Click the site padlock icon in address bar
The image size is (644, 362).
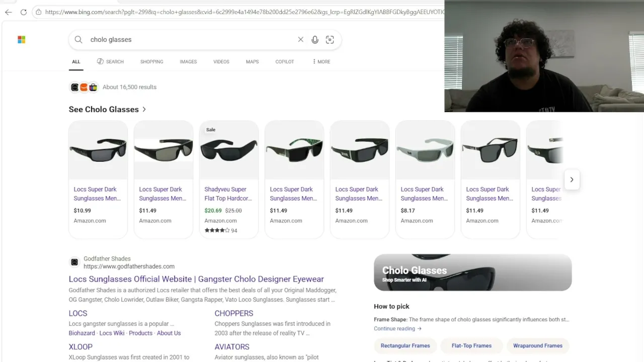[38, 12]
